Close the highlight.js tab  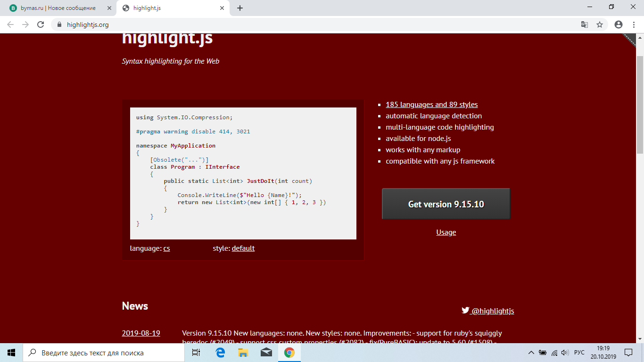pos(222,8)
